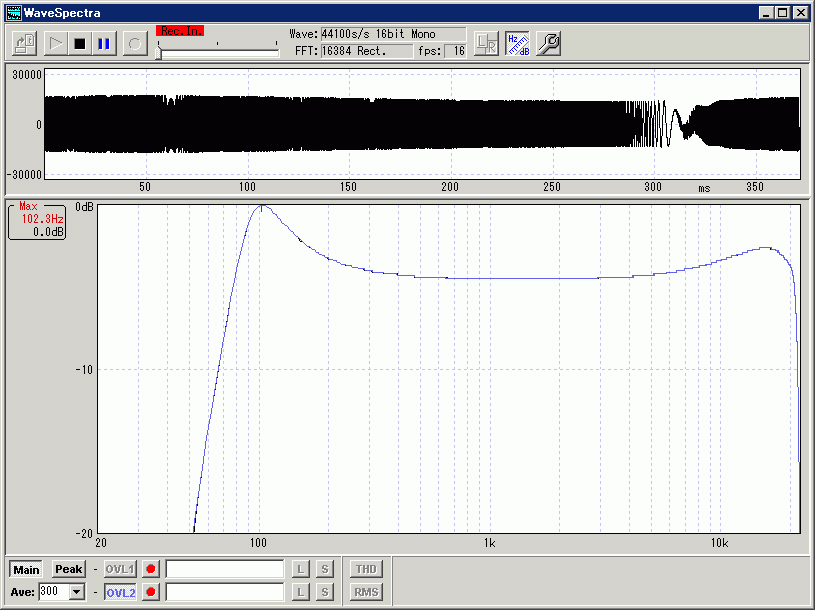Click the Play button
815x610 pixels.
[55, 44]
